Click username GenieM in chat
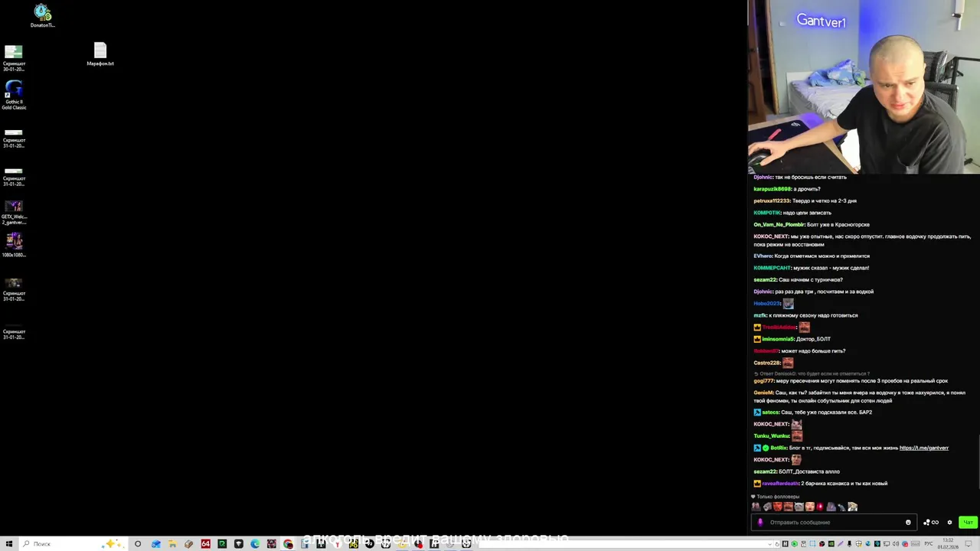 coord(763,393)
